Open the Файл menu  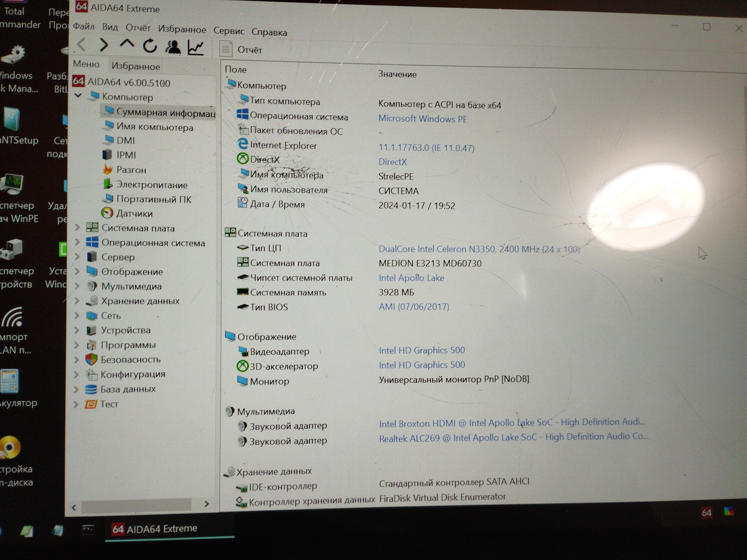[x=84, y=26]
